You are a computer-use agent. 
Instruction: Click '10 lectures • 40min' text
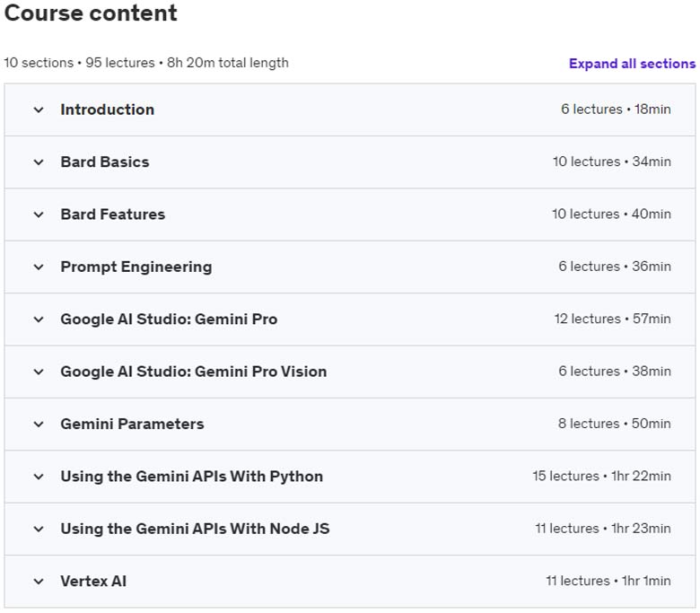coord(612,214)
